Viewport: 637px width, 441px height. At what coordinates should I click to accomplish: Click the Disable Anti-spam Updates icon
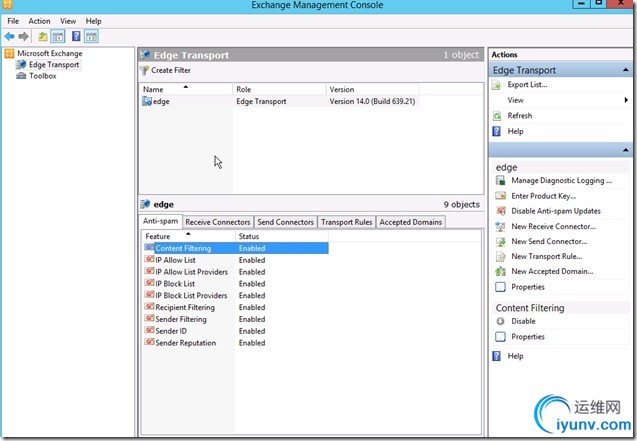click(x=500, y=211)
